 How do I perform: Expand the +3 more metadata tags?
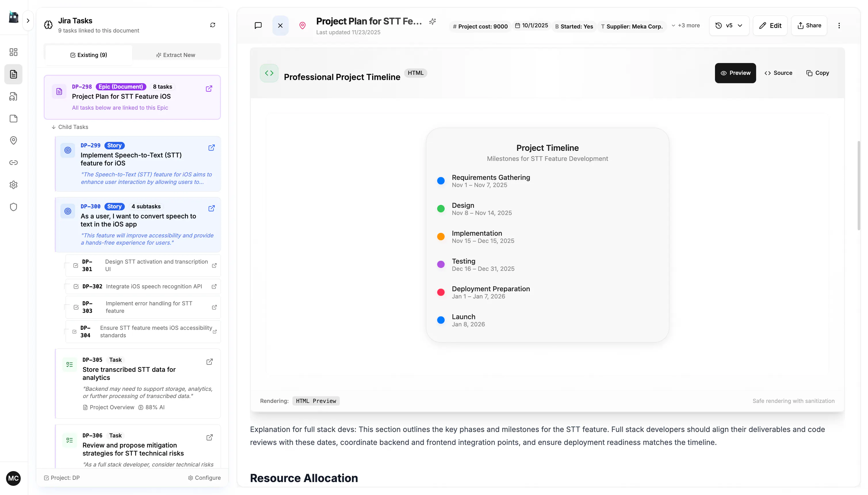pos(686,26)
